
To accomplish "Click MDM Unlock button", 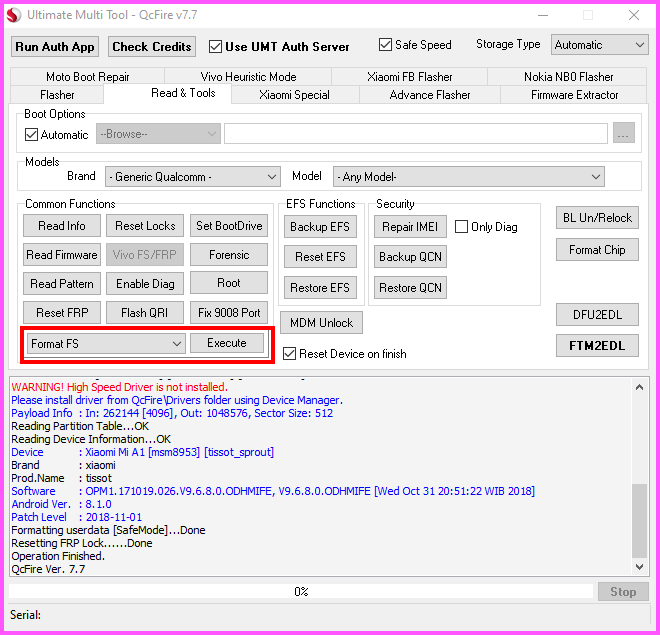I will (321, 323).
